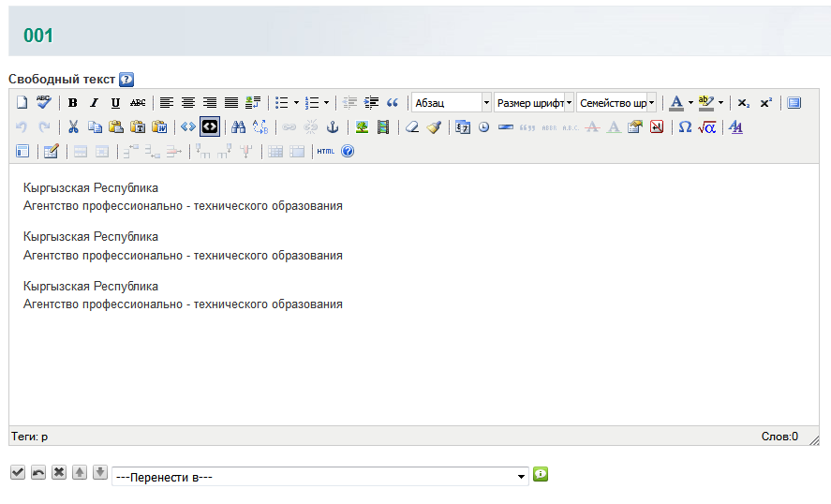
Task: Toggle italic formatting
Action: (x=95, y=102)
